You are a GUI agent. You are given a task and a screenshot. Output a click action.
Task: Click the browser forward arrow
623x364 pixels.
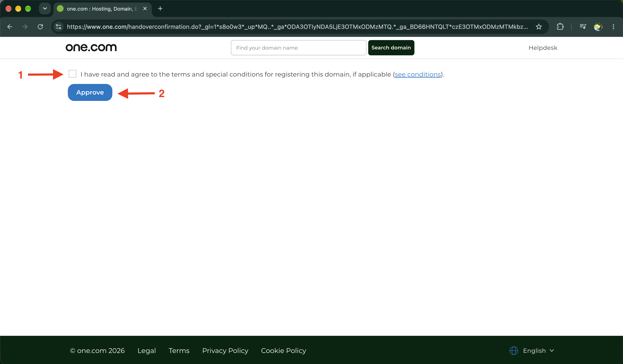point(25,27)
